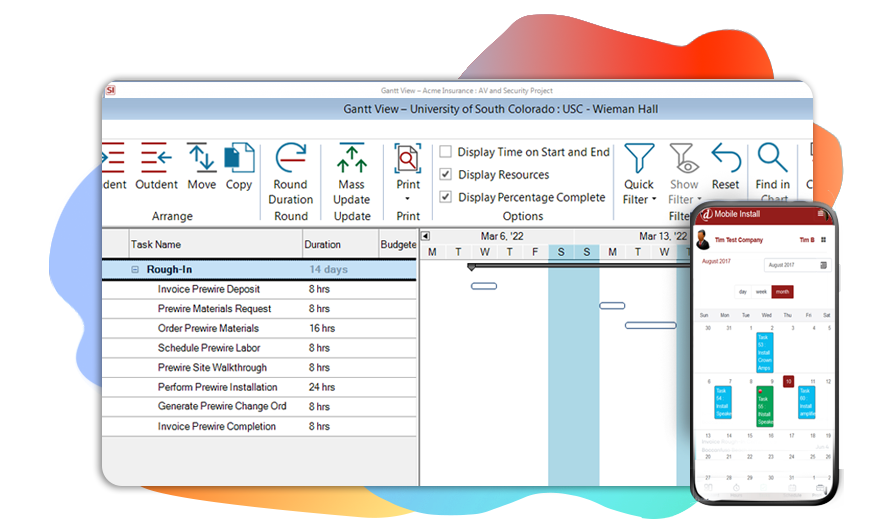Tap the highlighted day 10 on calendar
The image size is (872, 525).
pos(788,381)
